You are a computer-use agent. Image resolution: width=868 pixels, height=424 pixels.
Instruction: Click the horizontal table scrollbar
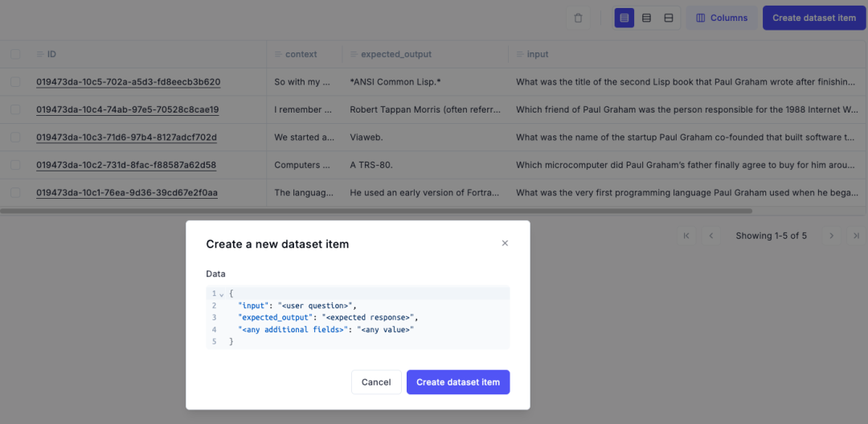pyautogui.click(x=376, y=211)
